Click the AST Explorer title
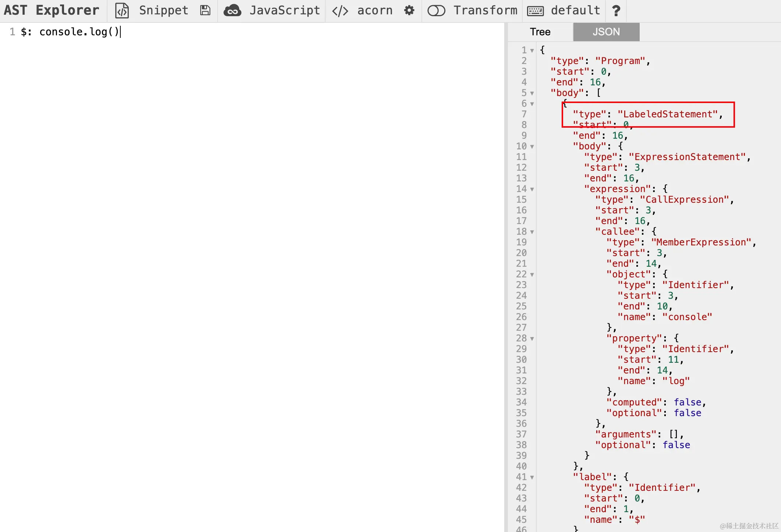 (x=52, y=10)
